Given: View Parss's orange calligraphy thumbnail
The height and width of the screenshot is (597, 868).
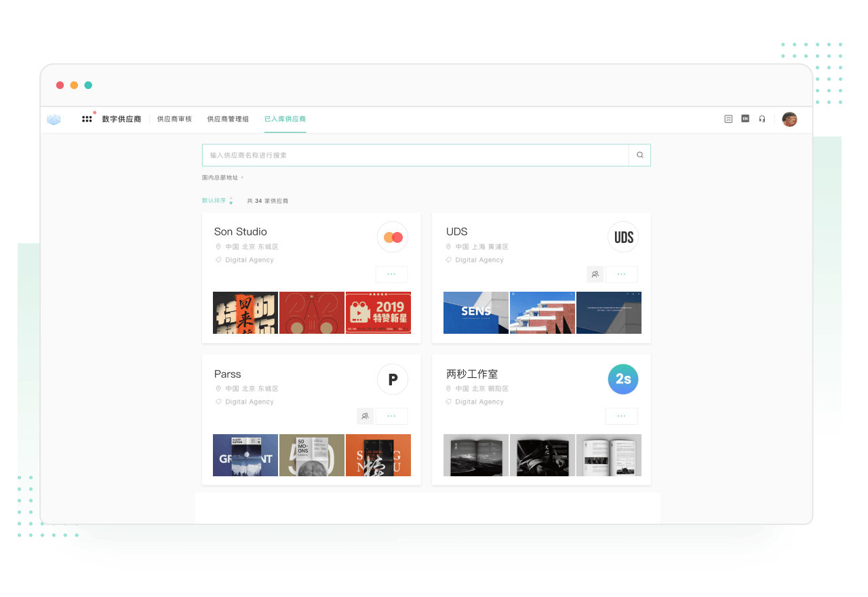Looking at the screenshot, I should [x=378, y=455].
